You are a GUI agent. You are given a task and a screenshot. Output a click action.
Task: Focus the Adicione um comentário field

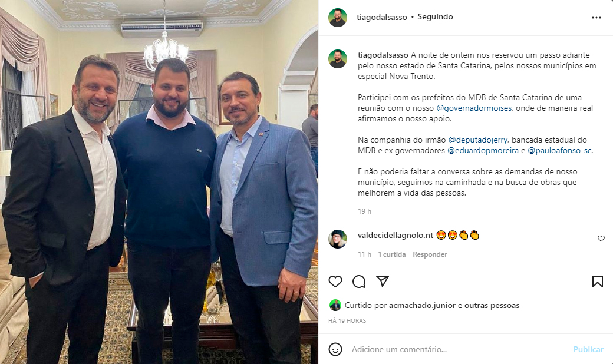[459, 349]
